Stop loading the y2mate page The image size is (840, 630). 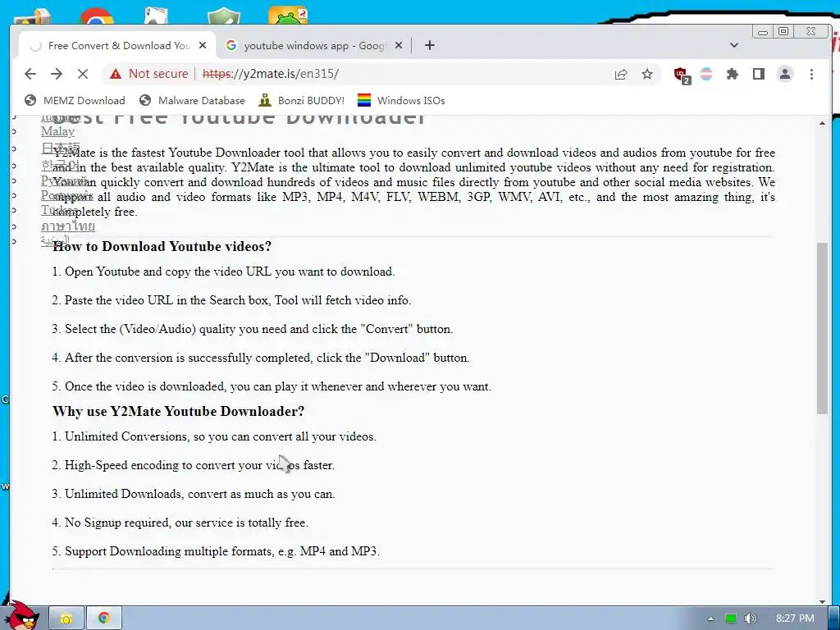click(83, 74)
